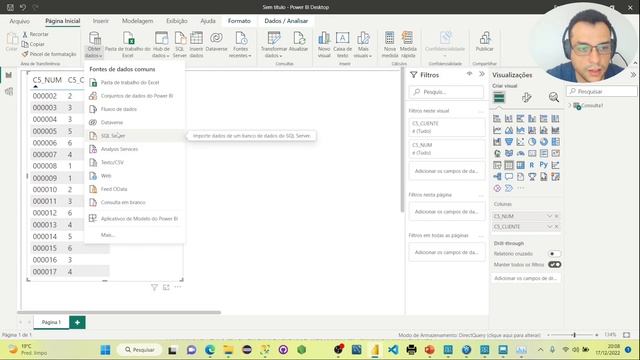The width and height of the screenshot is (640, 360).
Task: Click the Dataverse ribbon icon
Action: pyautogui.click(x=216, y=42)
